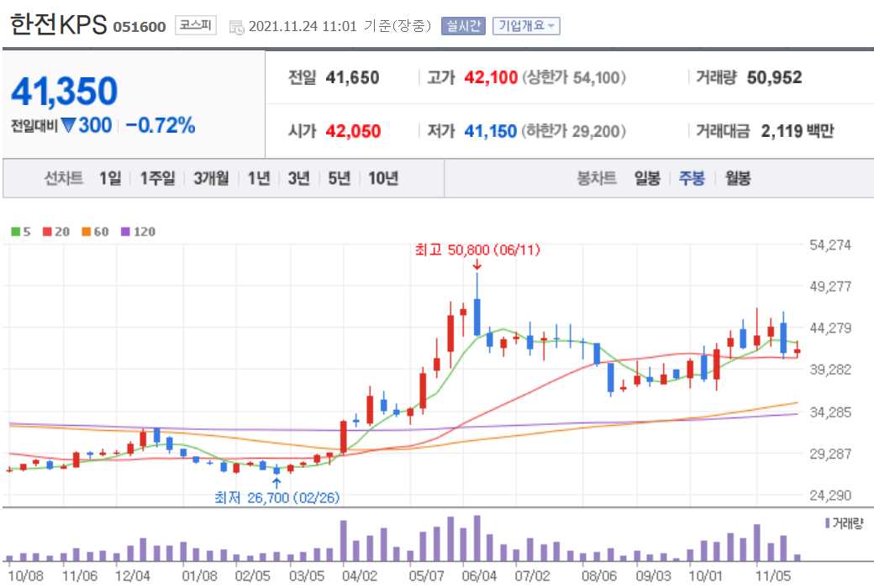Click the 시가 value 42,050
This screenshot has height=588, width=874.
click(x=353, y=132)
